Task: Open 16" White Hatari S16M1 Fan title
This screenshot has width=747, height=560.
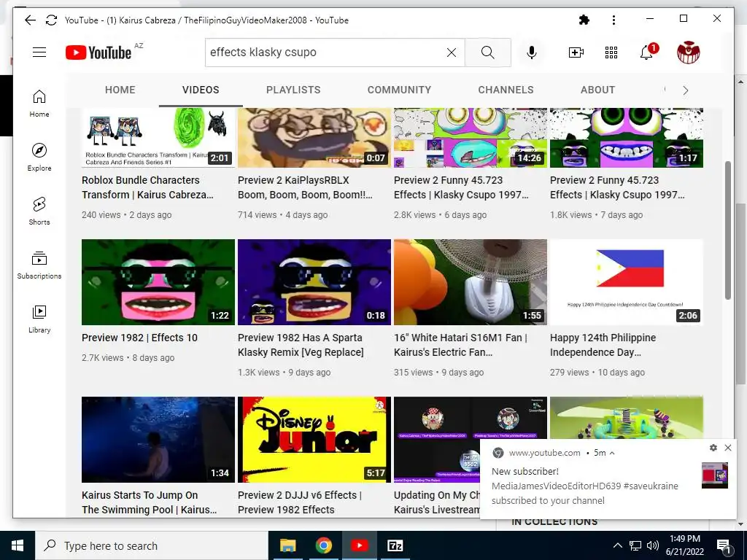Action: coord(460,345)
